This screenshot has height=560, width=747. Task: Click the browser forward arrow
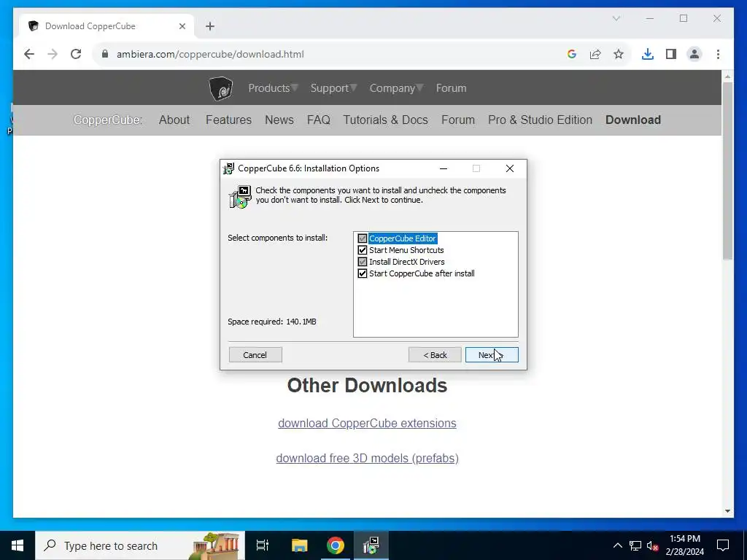click(x=53, y=54)
